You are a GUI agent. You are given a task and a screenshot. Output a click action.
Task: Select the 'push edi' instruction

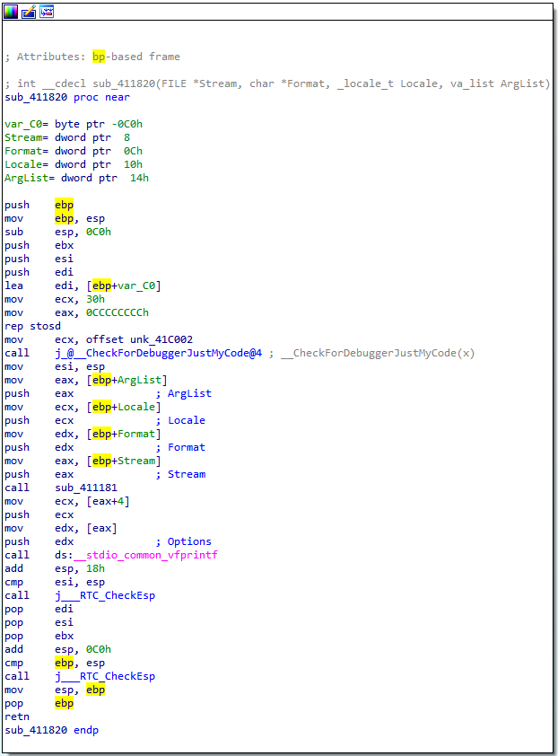tap(39, 272)
